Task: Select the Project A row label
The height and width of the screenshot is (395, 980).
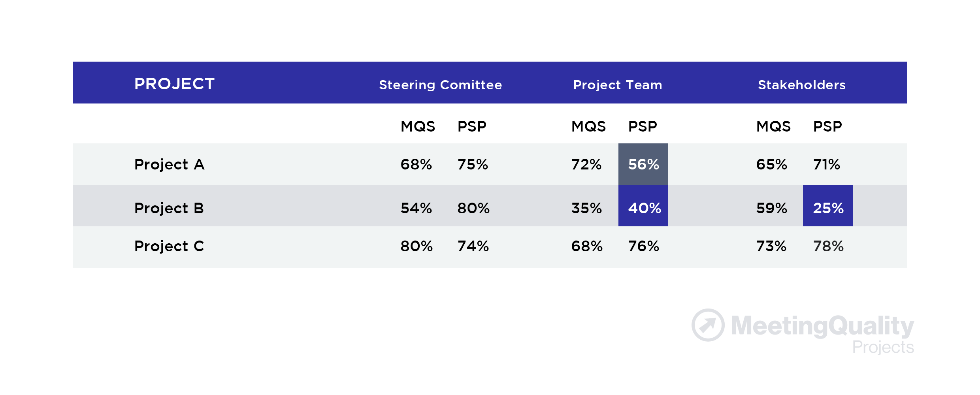Action: tap(169, 164)
